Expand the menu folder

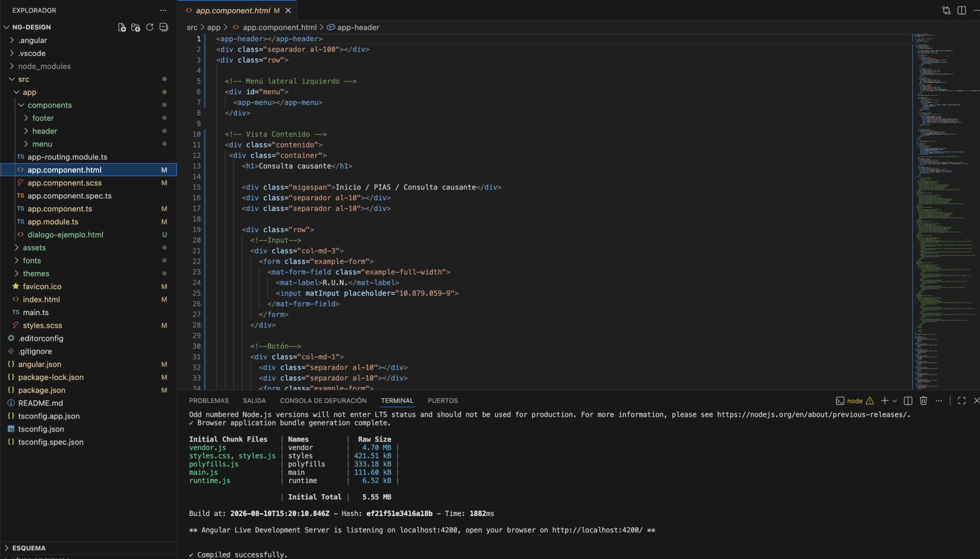coord(88,144)
